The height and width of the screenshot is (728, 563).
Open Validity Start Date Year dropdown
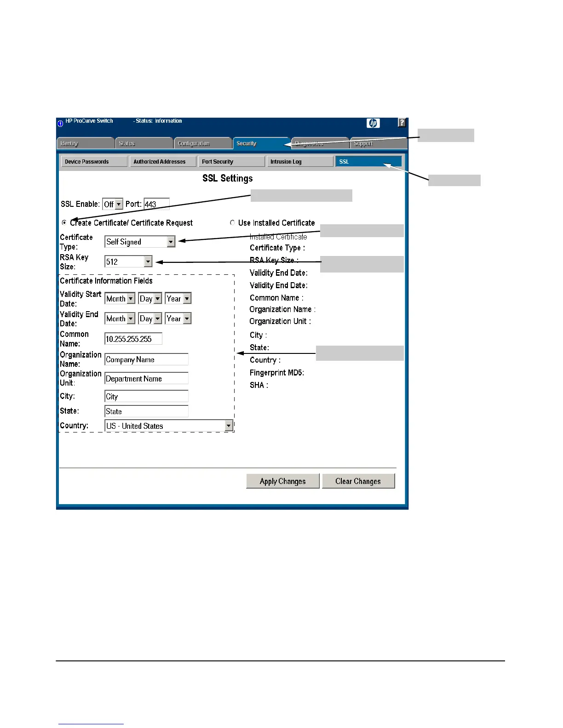[x=178, y=298]
